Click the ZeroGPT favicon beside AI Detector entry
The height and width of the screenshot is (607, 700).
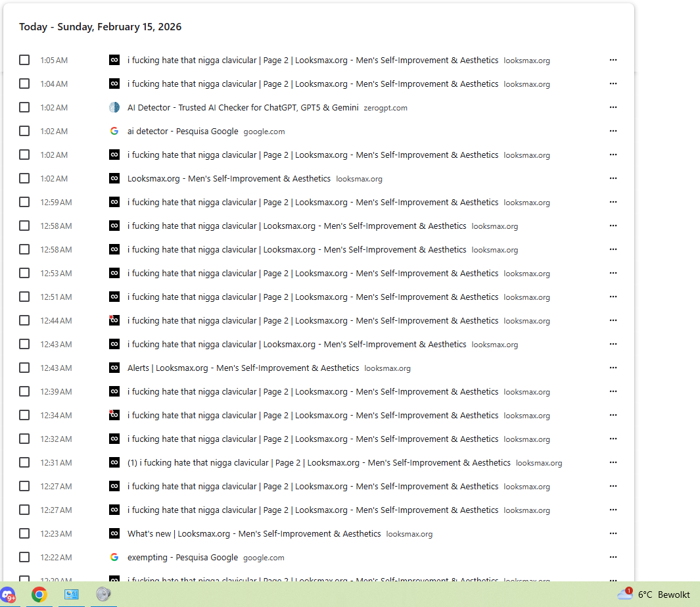(114, 108)
